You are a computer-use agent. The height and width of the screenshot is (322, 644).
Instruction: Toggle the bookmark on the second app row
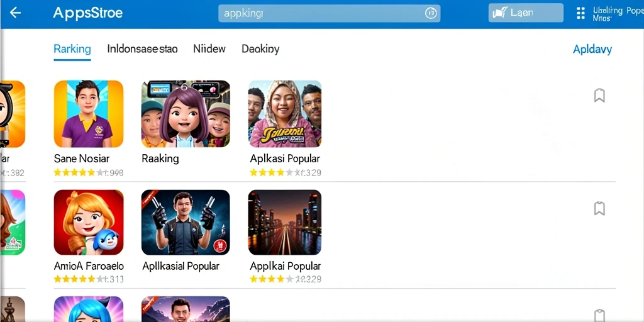(599, 208)
